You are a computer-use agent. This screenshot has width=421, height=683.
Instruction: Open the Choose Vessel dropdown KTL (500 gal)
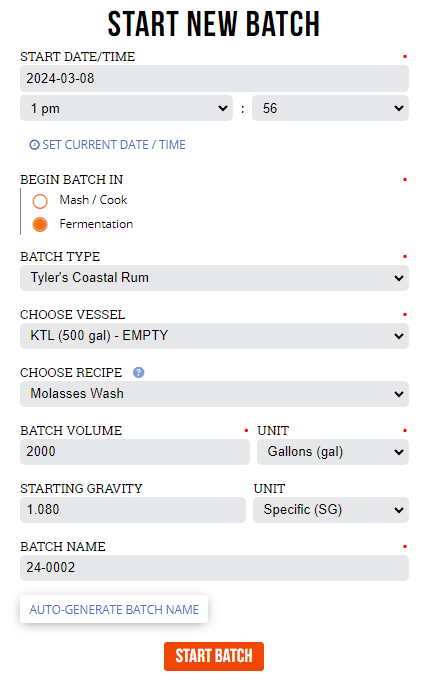click(x=214, y=335)
